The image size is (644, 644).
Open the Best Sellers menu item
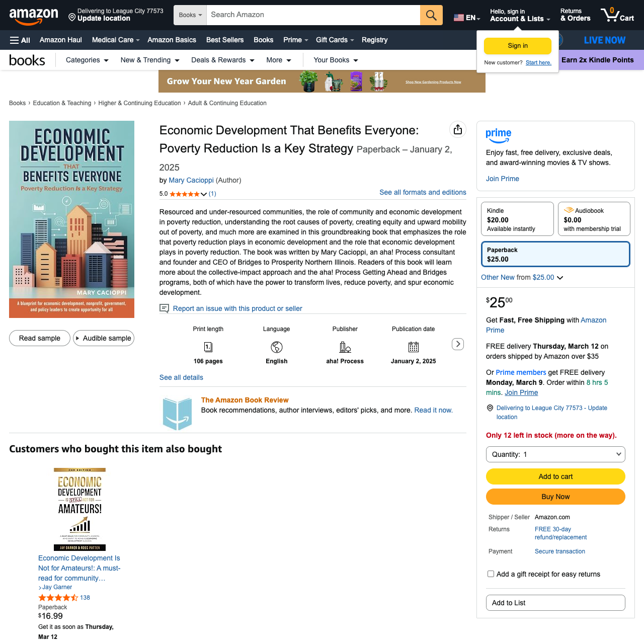[x=225, y=40]
